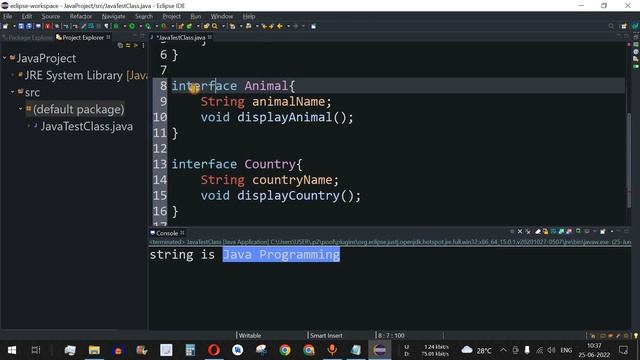Toggle Show Whitespace Characters toolbar icon
This screenshot has height=360, width=640.
[107, 26]
